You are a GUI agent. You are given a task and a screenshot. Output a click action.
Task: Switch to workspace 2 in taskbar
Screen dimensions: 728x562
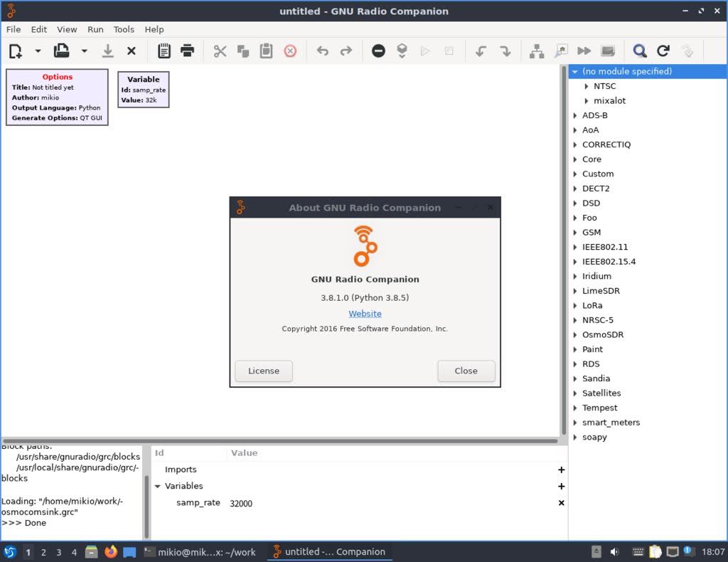[x=44, y=551]
